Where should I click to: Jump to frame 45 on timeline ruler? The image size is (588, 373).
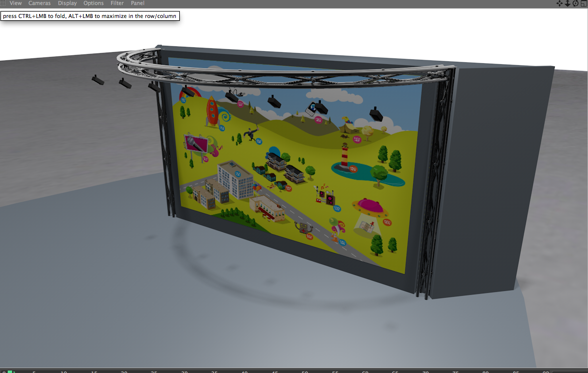(275, 372)
